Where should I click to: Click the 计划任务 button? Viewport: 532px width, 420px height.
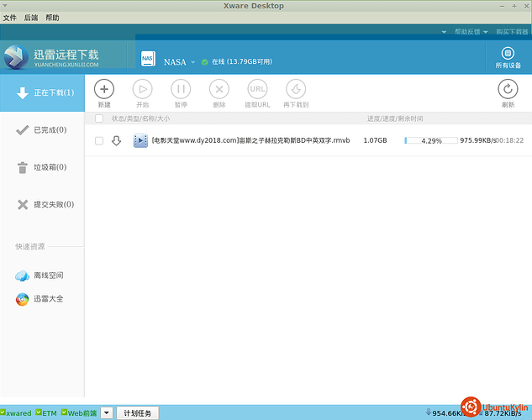click(x=136, y=413)
